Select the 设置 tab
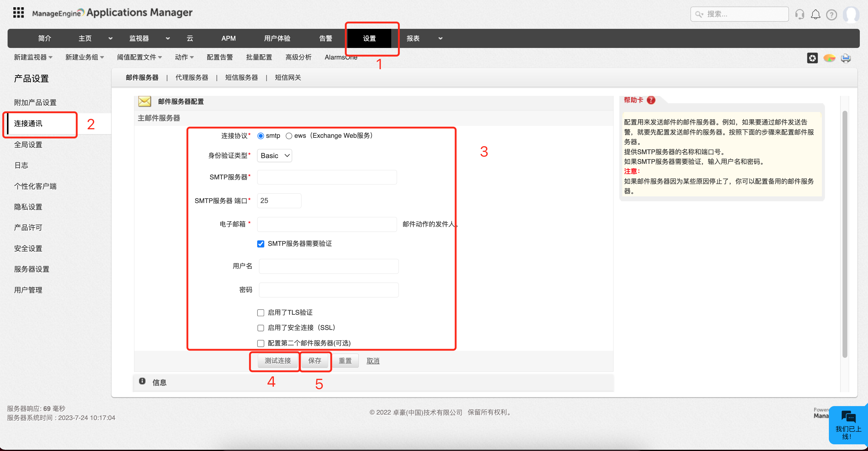868x451 pixels. [x=369, y=39]
